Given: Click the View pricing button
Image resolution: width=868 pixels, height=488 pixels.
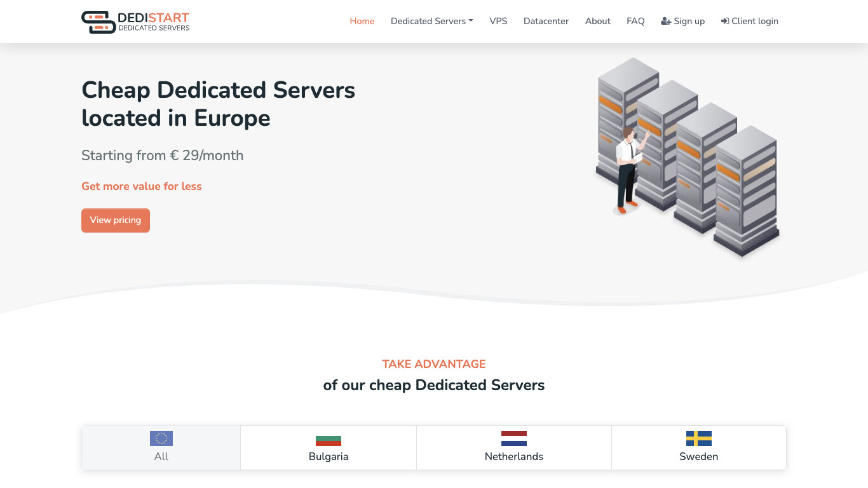Looking at the screenshot, I should coord(115,220).
